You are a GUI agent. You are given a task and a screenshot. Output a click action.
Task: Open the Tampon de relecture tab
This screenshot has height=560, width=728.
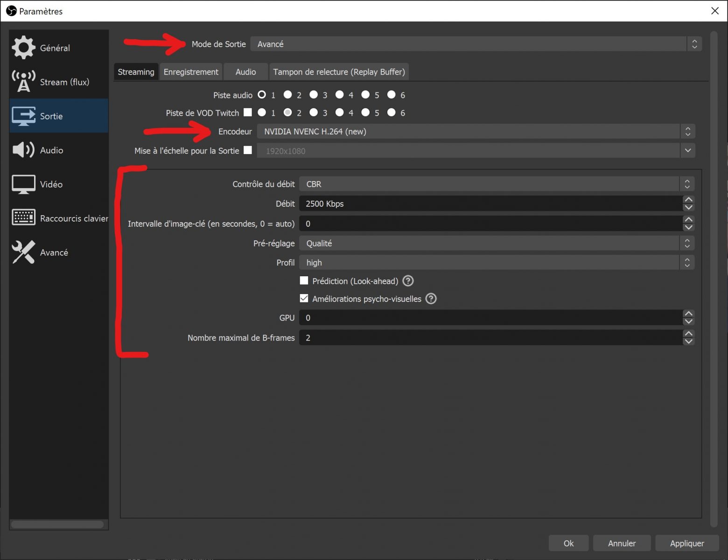click(x=339, y=71)
